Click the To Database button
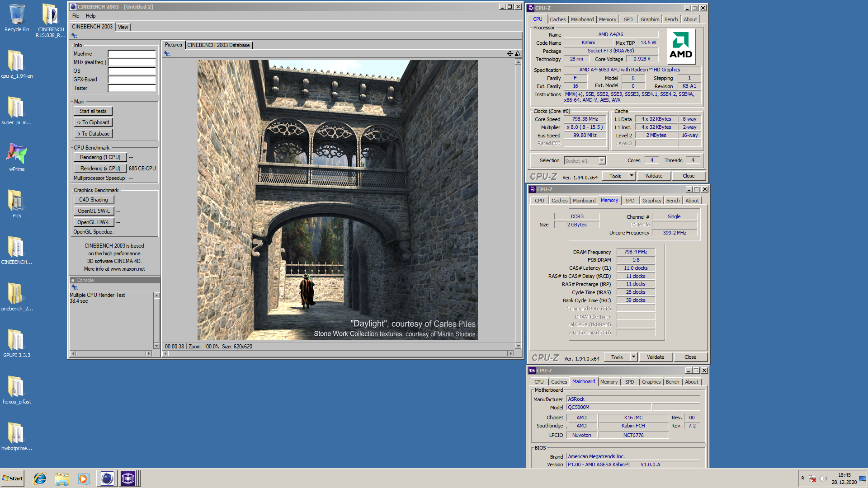Viewport: 868px width, 488px height. 93,134
